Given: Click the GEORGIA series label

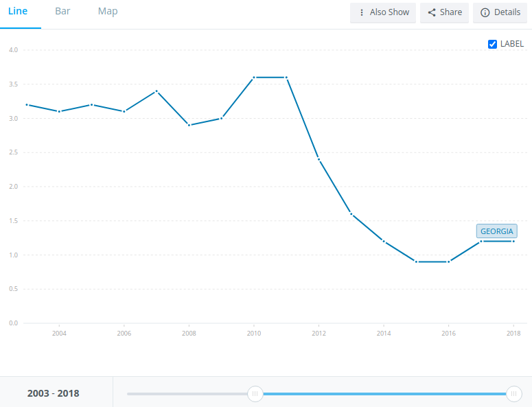Looking at the screenshot, I should 496,231.
